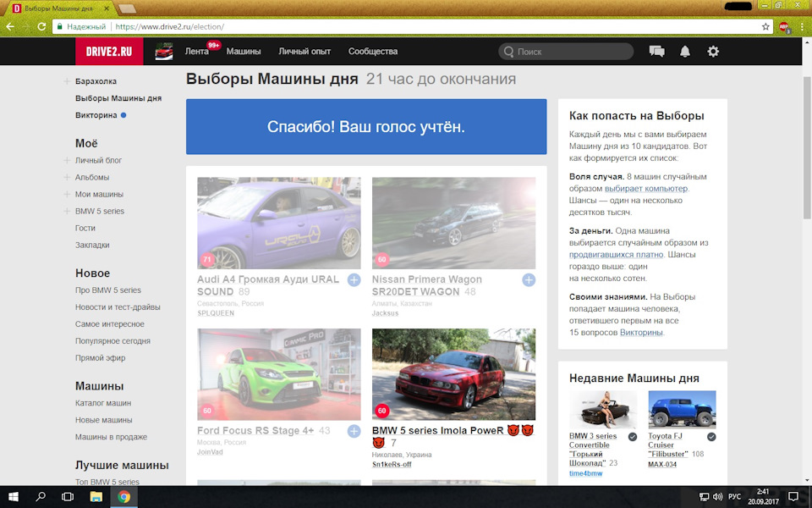Open blue Toyota FJ Cruiser thumbnail
812x508 pixels.
pos(682,410)
